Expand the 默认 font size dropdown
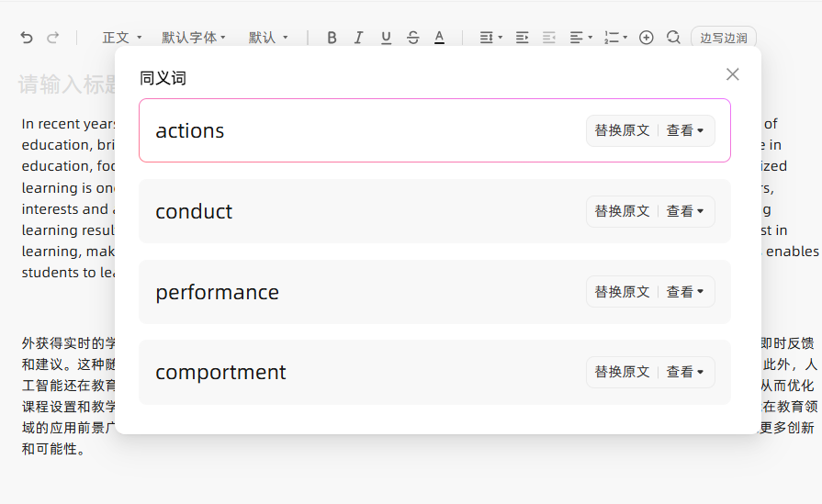Screen dimensions: 822x504 (x=267, y=38)
